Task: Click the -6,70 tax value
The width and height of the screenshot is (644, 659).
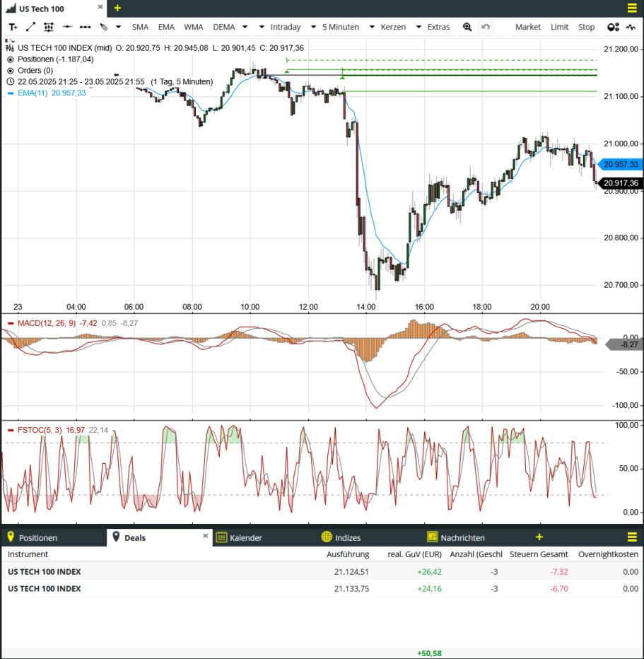Action: (x=559, y=589)
